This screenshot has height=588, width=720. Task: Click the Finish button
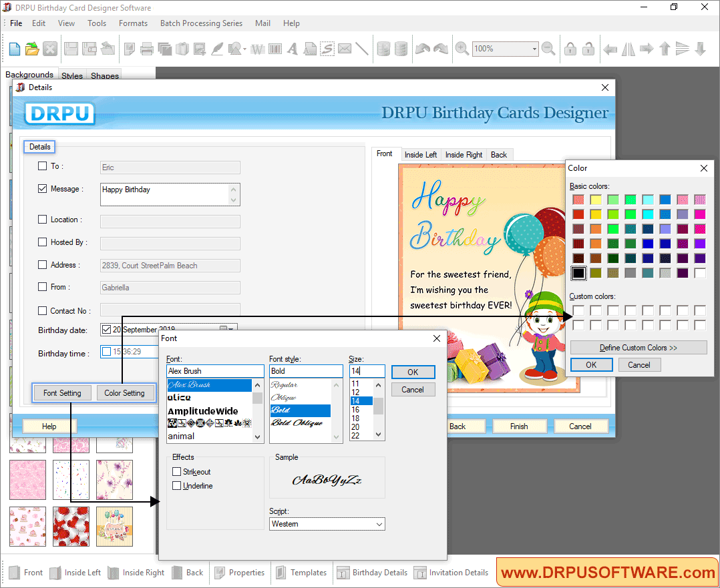click(x=520, y=426)
